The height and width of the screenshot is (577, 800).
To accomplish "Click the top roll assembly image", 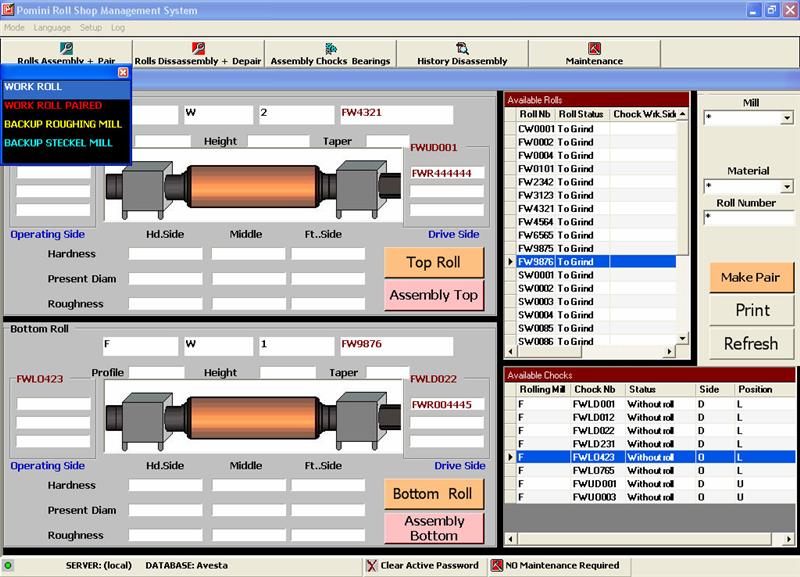I will (253, 186).
